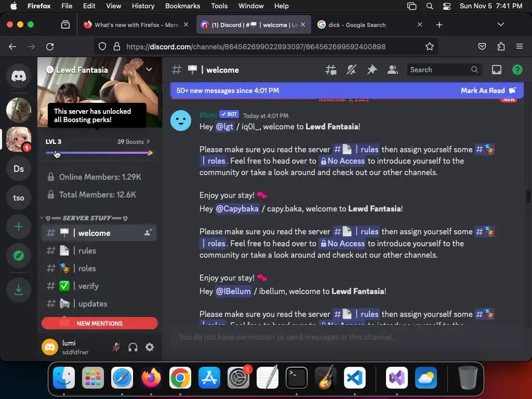Click the server boost progress bar
Image resolution: width=532 pixels, height=399 pixels.
(99, 153)
